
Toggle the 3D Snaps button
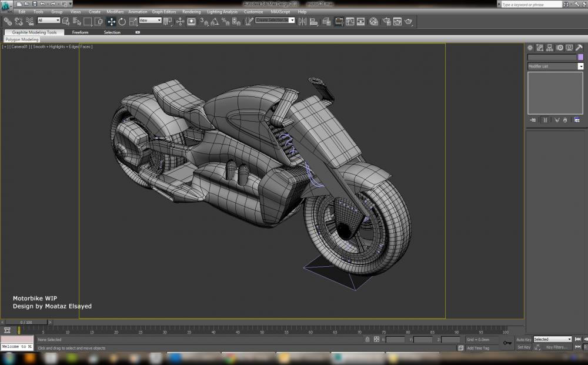204,22
